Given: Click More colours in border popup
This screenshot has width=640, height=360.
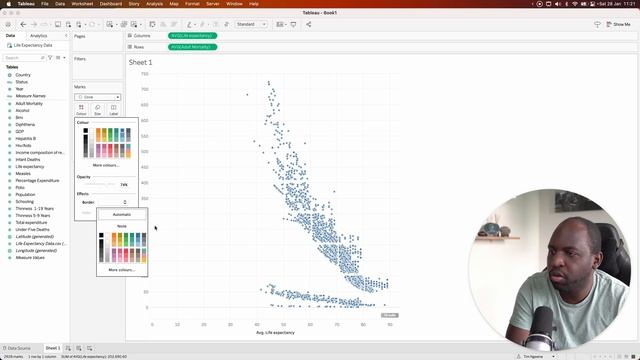Looking at the screenshot, I should pos(122,270).
